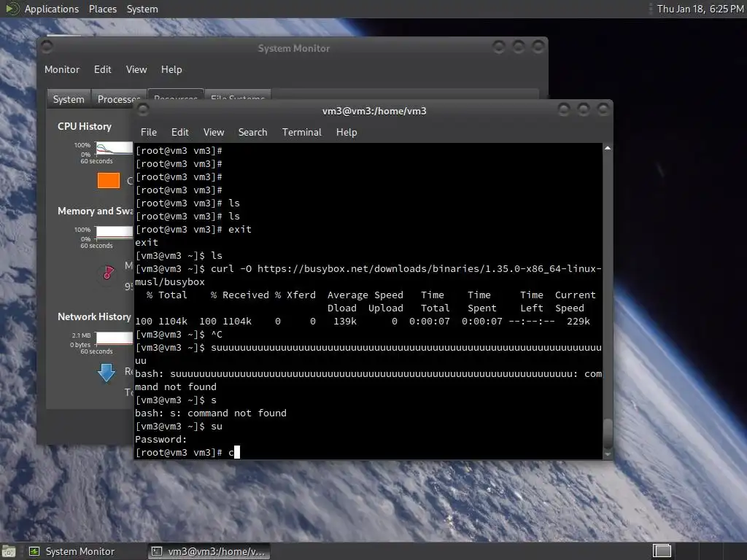Click the distro logo icon in top panel
This screenshot has height=560, width=747.
click(12, 9)
